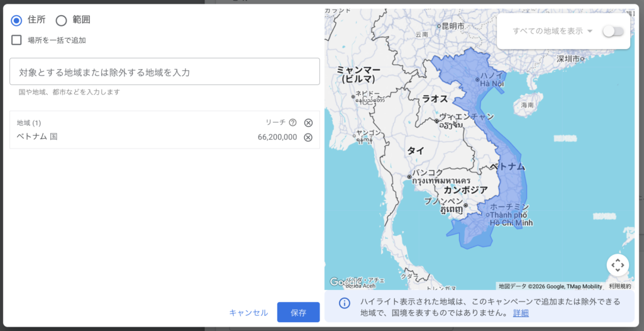Click the 昆明市 label on the map
Viewport: 644px width, 331px height.
454,26
